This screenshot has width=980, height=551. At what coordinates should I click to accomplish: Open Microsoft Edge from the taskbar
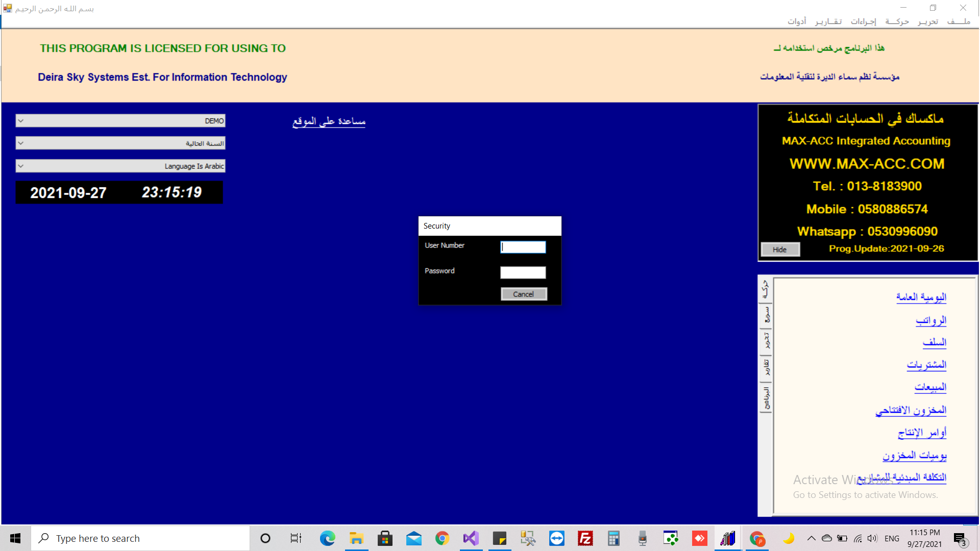pos(327,538)
